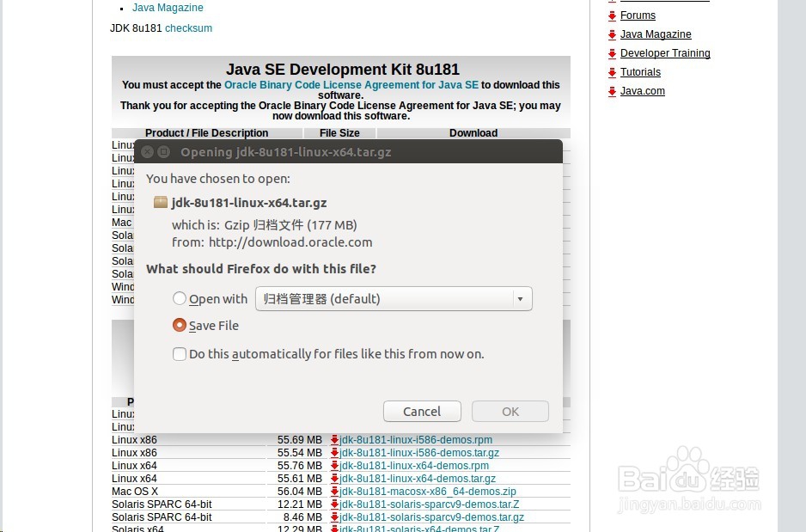The width and height of the screenshot is (806, 532).
Task: Open Tutorials sidebar link
Action: [x=640, y=72]
